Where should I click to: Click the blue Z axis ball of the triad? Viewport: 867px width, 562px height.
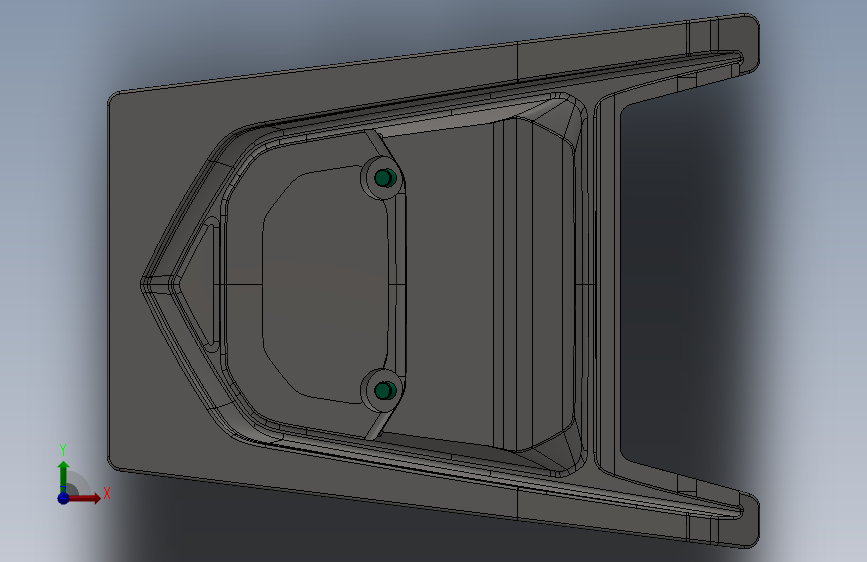pyautogui.click(x=63, y=498)
